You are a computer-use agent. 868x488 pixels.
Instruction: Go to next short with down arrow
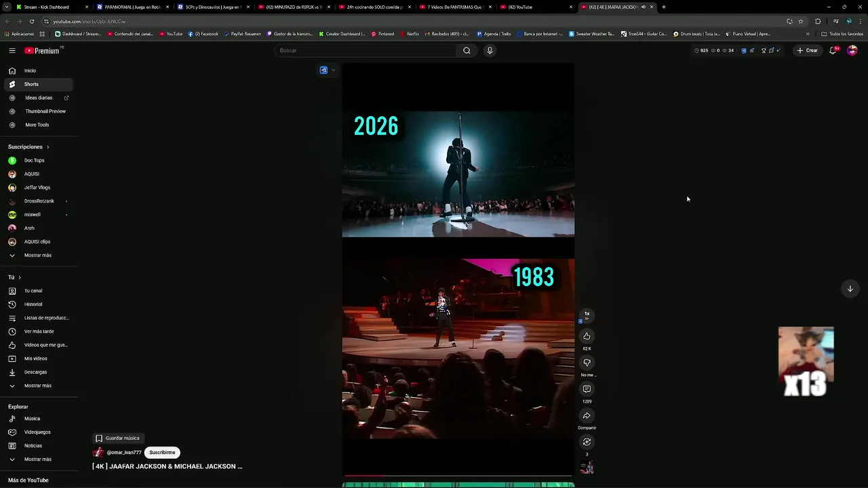click(x=850, y=289)
